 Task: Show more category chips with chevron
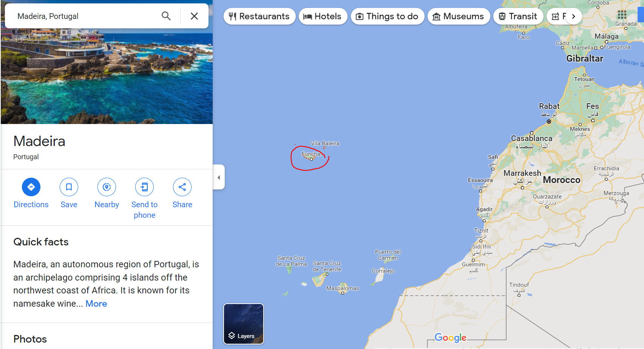click(573, 16)
